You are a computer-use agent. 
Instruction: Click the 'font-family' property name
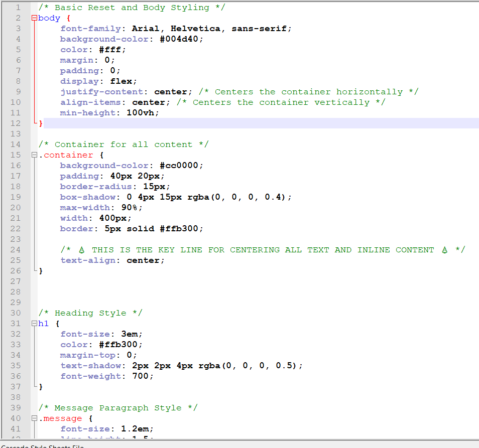[x=91, y=29]
